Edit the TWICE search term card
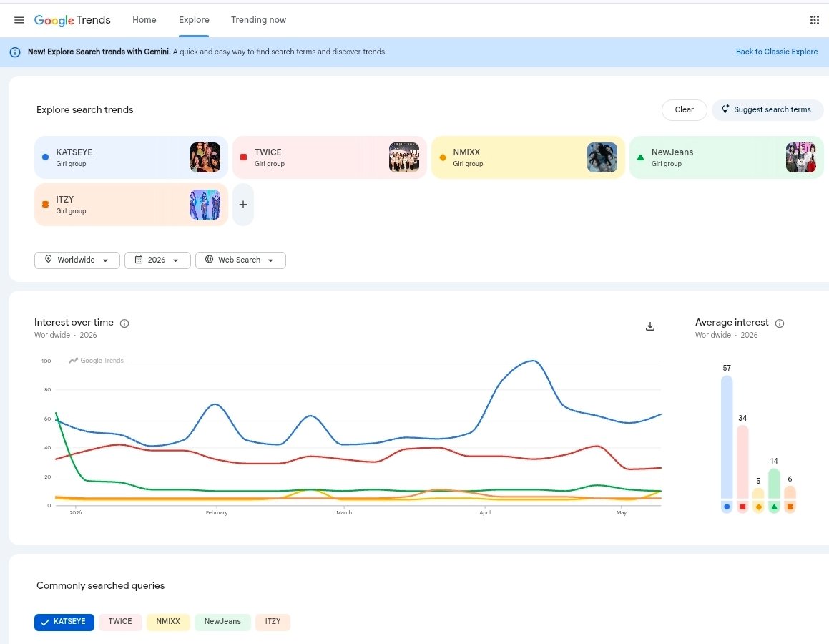Viewport: 829px width, 644px height. (x=329, y=157)
